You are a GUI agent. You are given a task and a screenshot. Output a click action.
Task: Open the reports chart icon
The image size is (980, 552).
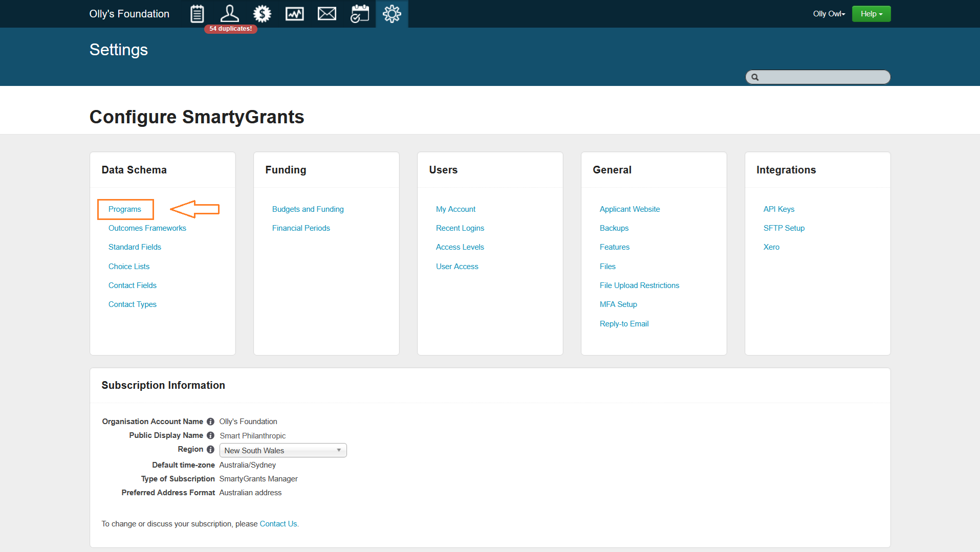point(294,14)
